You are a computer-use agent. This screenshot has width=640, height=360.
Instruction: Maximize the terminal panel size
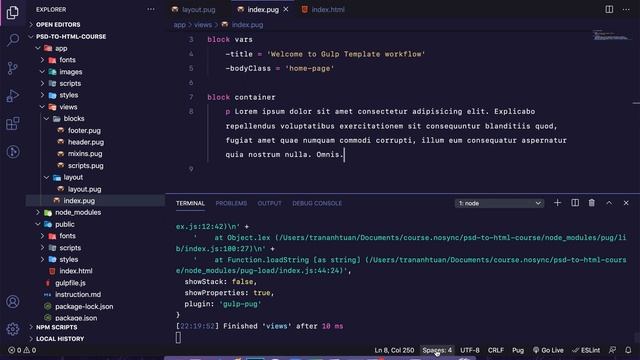(x=609, y=203)
